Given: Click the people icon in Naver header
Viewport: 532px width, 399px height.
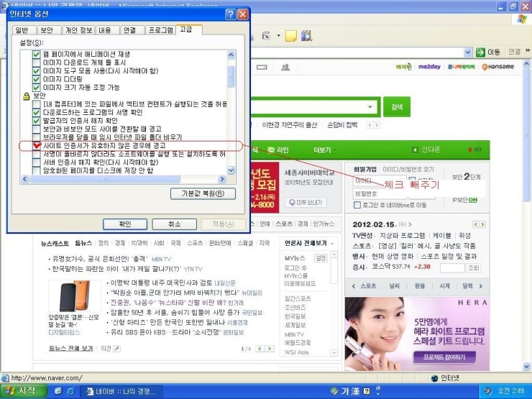Looking at the screenshot, I should pyautogui.click(x=285, y=67).
